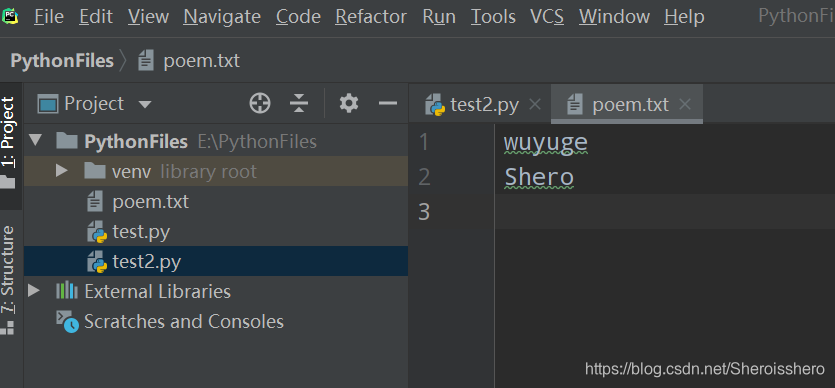Click the Project view window icon
Viewport: 835px width, 388px height.
[x=47, y=104]
